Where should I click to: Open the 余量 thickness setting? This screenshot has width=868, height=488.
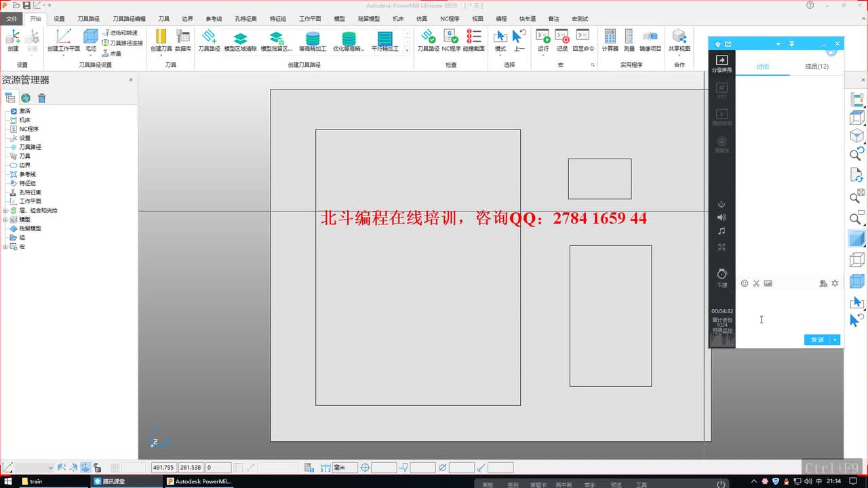pyautogui.click(x=112, y=53)
